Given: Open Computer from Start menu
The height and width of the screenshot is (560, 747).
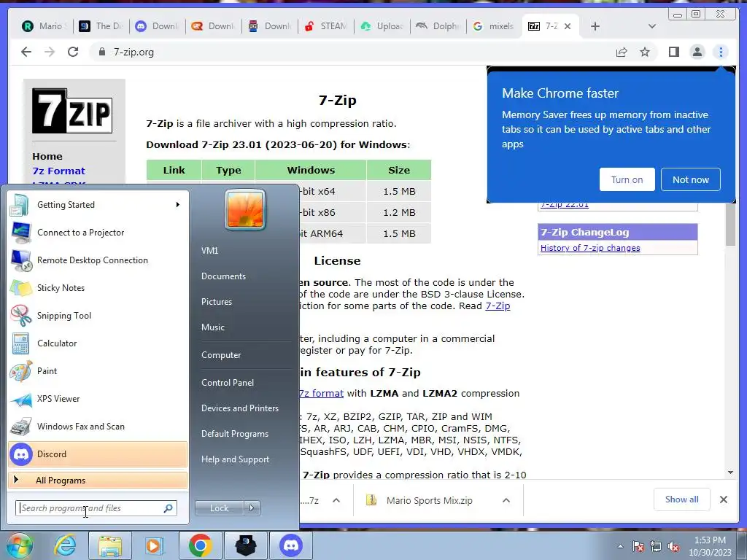Looking at the screenshot, I should [x=221, y=355].
